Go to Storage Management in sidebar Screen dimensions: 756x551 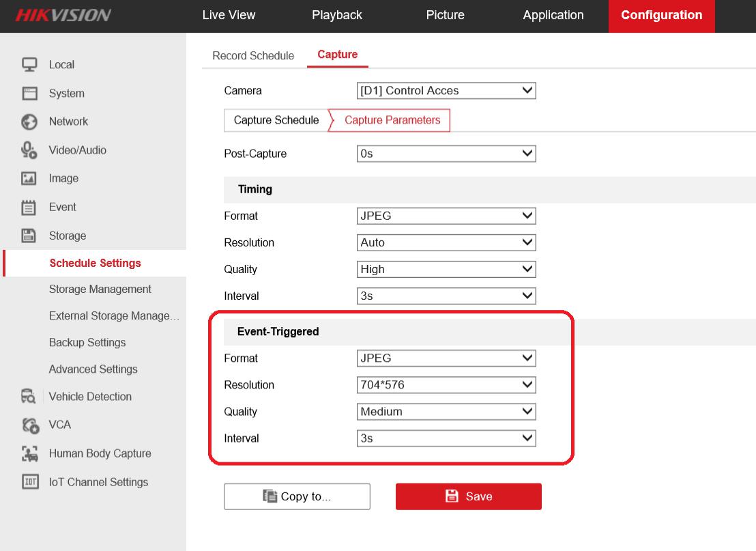100,289
